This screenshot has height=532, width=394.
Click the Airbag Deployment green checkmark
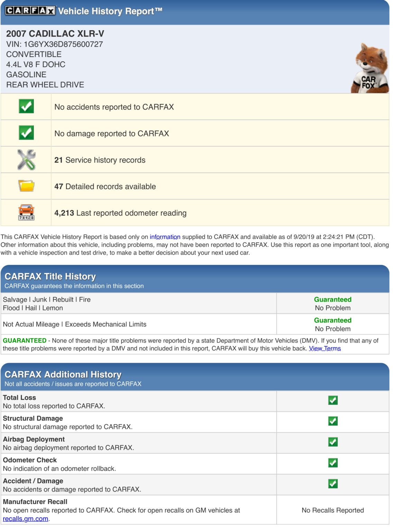333,442
